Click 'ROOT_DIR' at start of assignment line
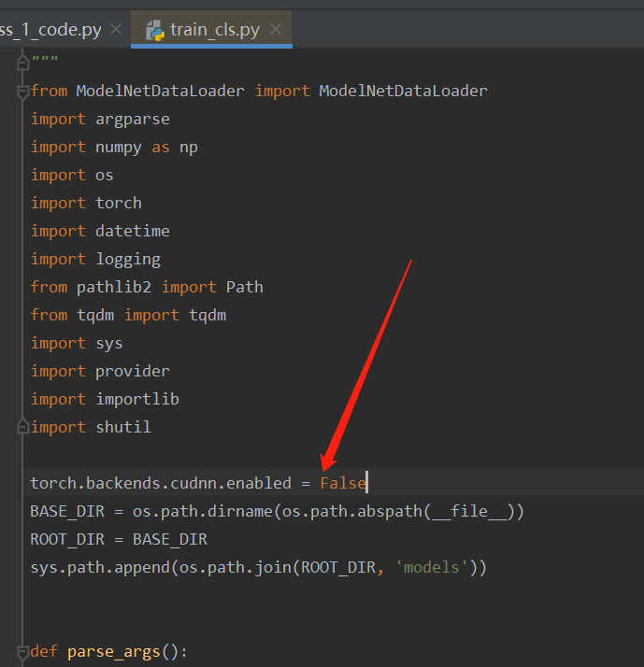This screenshot has width=644, height=667. tap(67, 539)
